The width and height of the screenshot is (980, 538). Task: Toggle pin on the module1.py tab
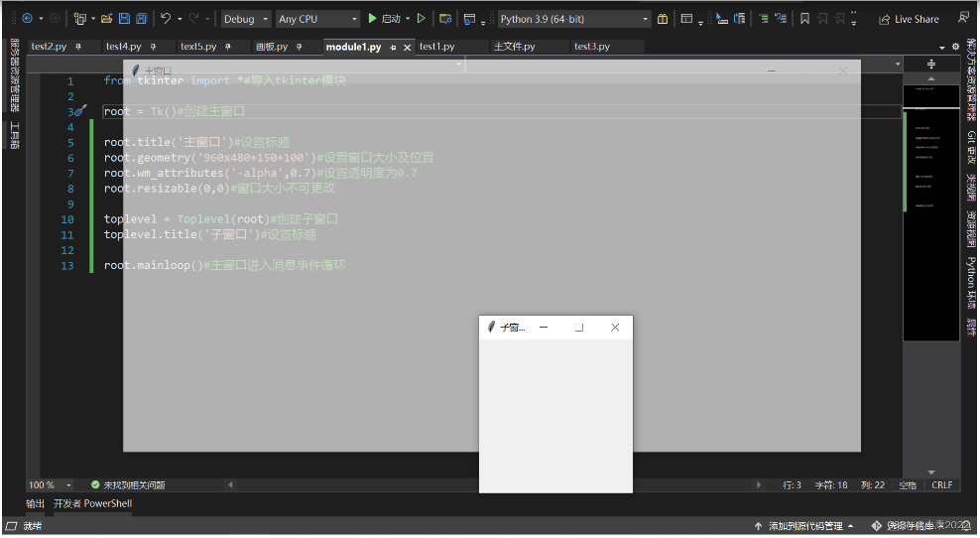point(393,47)
